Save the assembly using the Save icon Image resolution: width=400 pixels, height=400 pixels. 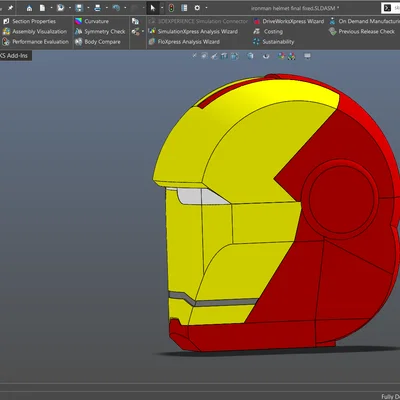[79, 8]
